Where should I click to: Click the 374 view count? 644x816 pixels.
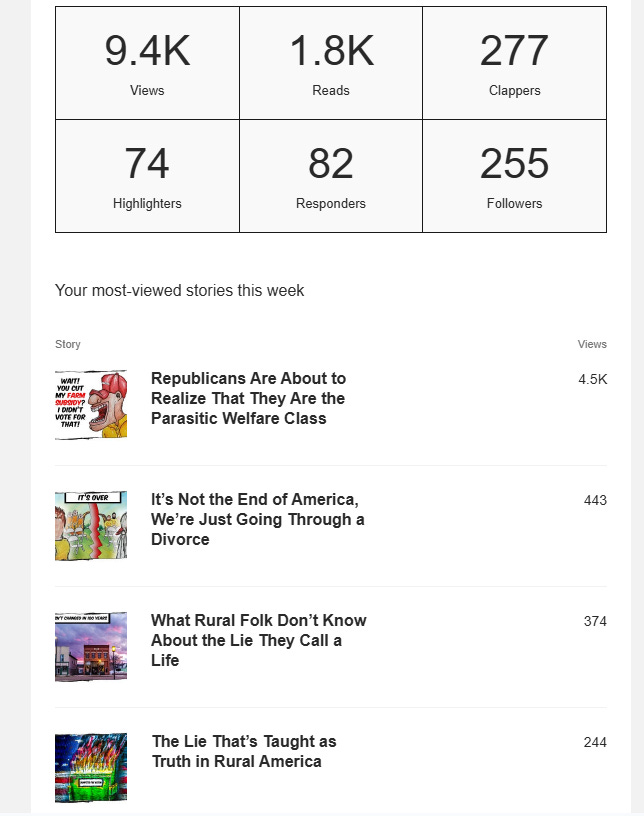pos(595,621)
